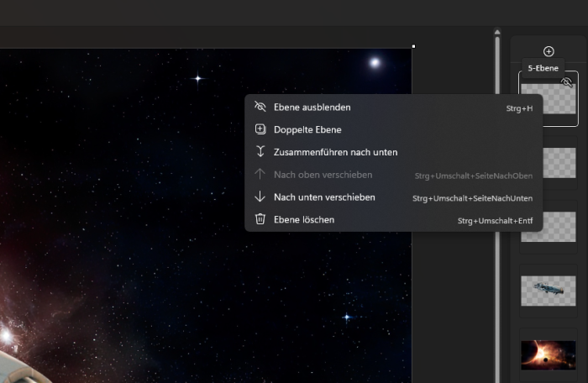Click the vertical canvas scrollbar
The width and height of the screenshot is (588, 383).
[x=497, y=210]
